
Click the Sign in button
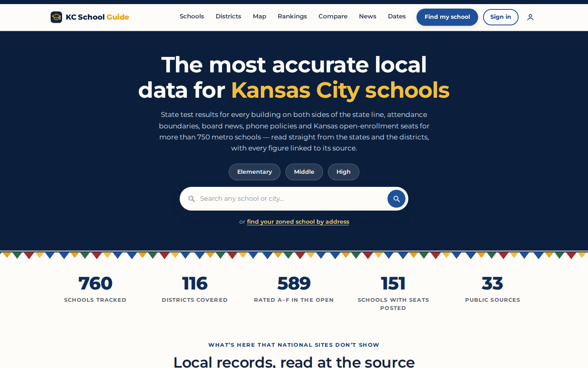tap(501, 17)
